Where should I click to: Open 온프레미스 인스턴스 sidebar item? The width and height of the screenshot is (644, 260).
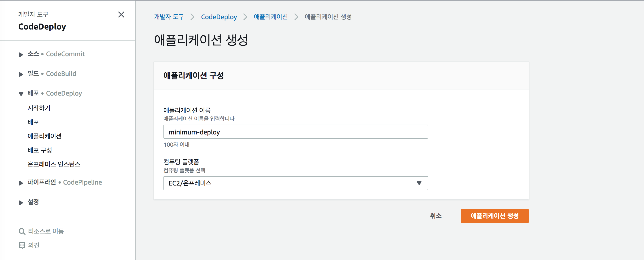coord(54,164)
